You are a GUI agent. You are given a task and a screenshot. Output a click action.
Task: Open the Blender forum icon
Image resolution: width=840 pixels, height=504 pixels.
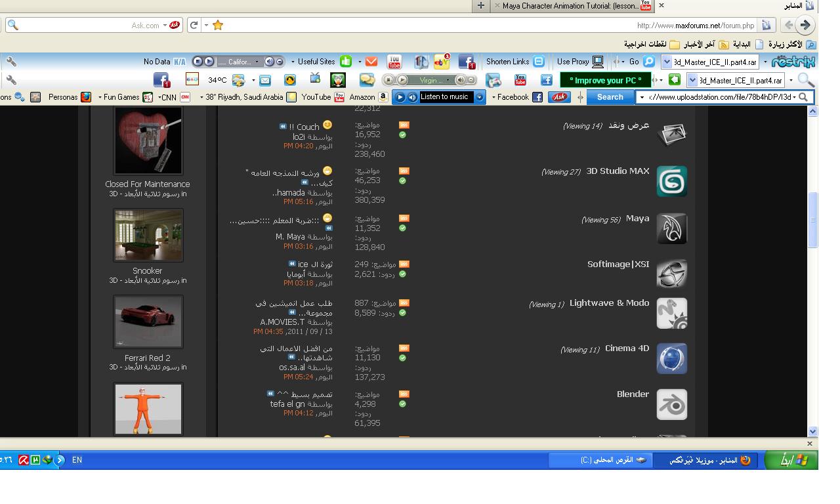click(671, 405)
